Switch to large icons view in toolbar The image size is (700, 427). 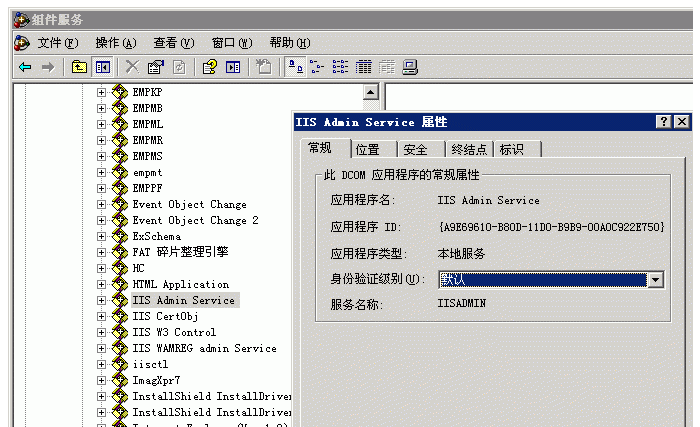[x=295, y=67]
